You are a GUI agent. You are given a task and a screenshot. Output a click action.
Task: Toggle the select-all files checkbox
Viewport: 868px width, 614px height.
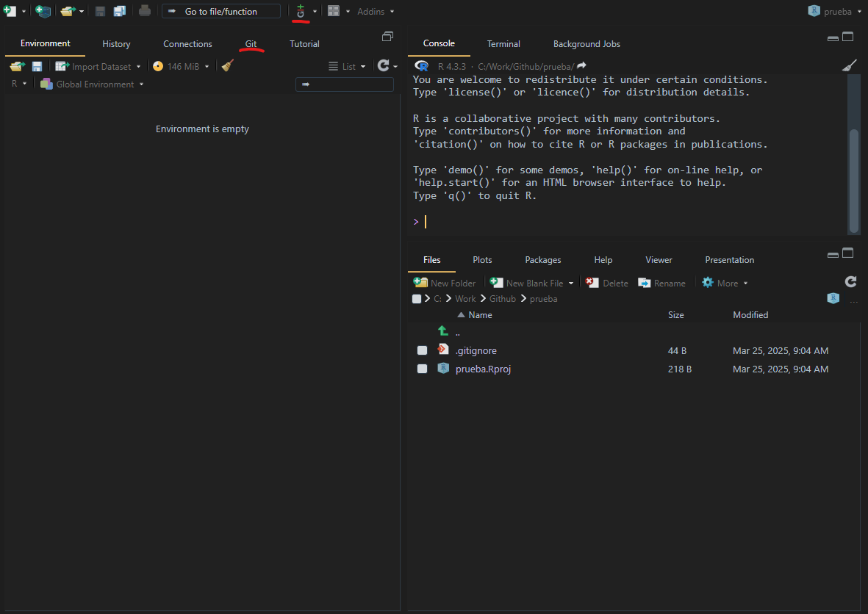pyautogui.click(x=417, y=299)
